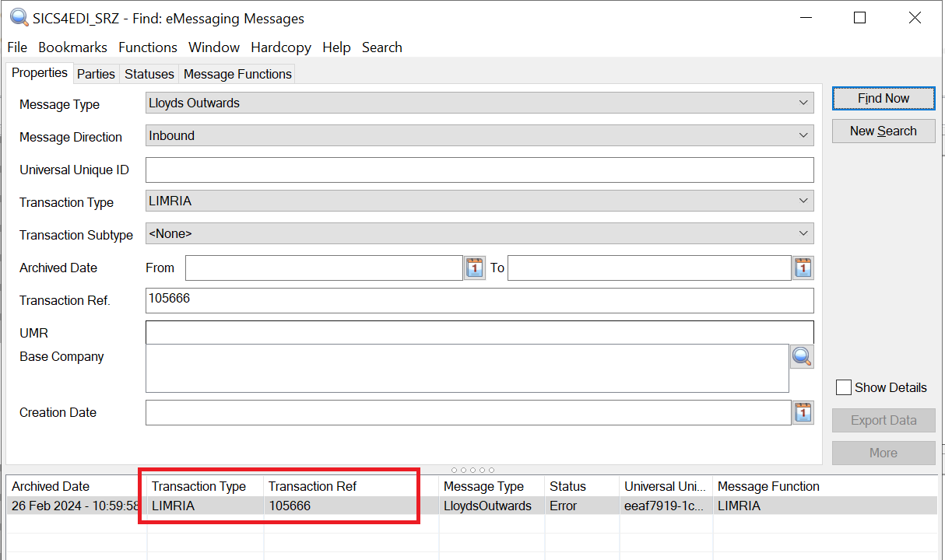
Task: Open Archived Date From calendar picker
Action: 475,268
